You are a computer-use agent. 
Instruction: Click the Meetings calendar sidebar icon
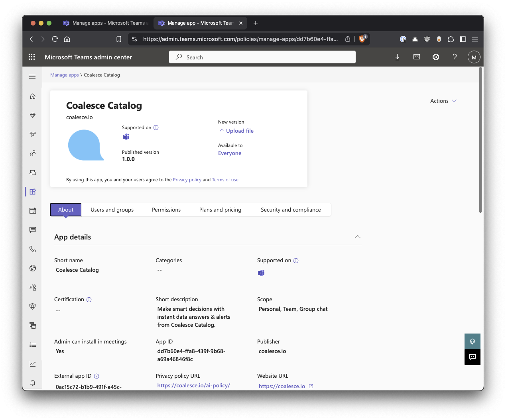point(33,211)
